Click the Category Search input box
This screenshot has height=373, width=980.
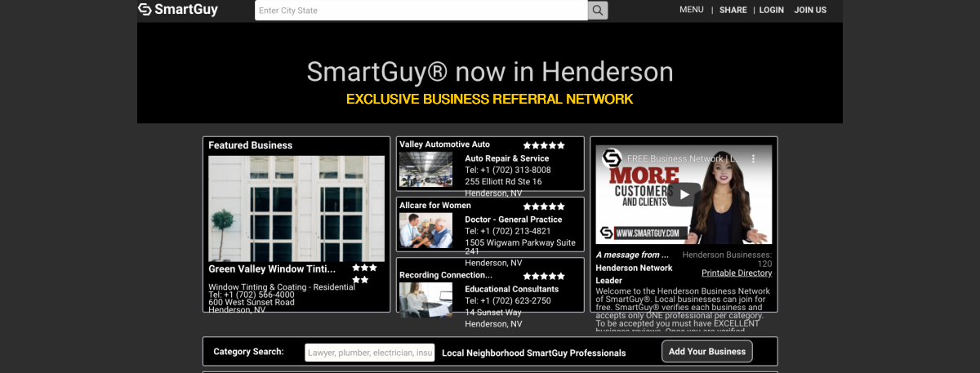369,353
